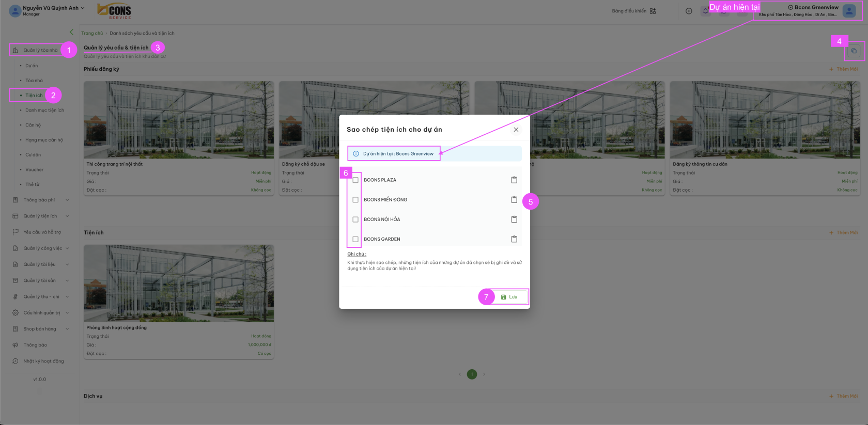Image resolution: width=868 pixels, height=425 pixels.
Task: Open Yêu cầu và hỗ trợ flag icon
Action: (x=16, y=232)
